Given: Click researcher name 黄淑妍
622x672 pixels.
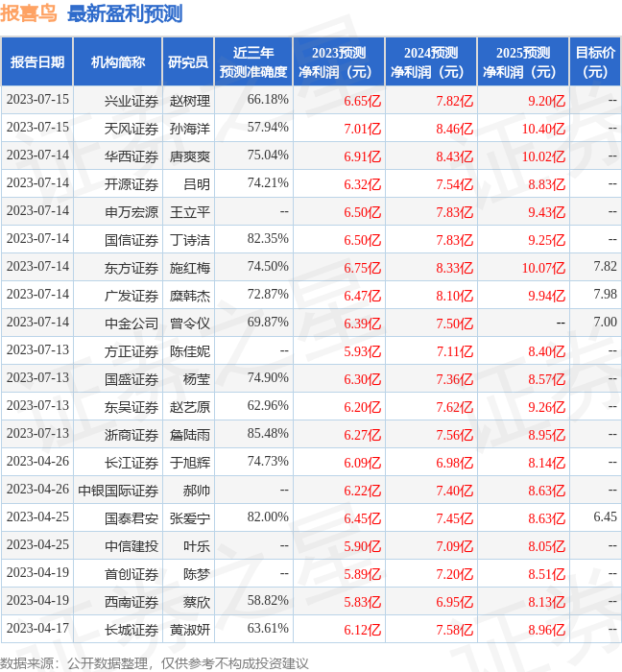Looking at the screenshot, I should coord(190,631).
